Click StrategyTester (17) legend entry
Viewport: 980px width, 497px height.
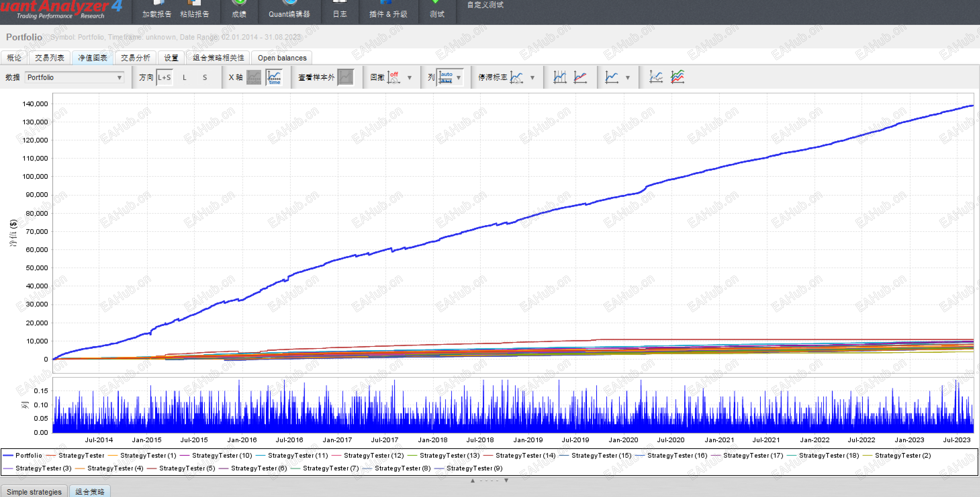[747, 455]
